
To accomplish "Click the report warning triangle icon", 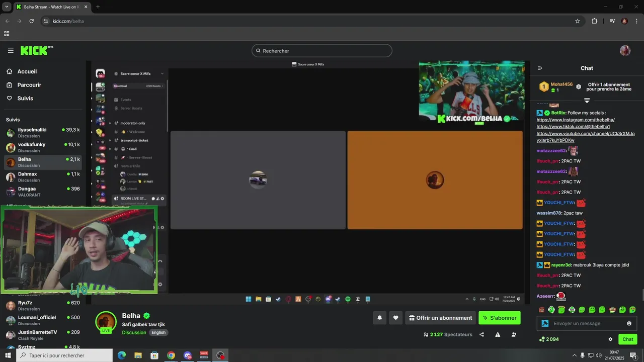I will [498, 334].
